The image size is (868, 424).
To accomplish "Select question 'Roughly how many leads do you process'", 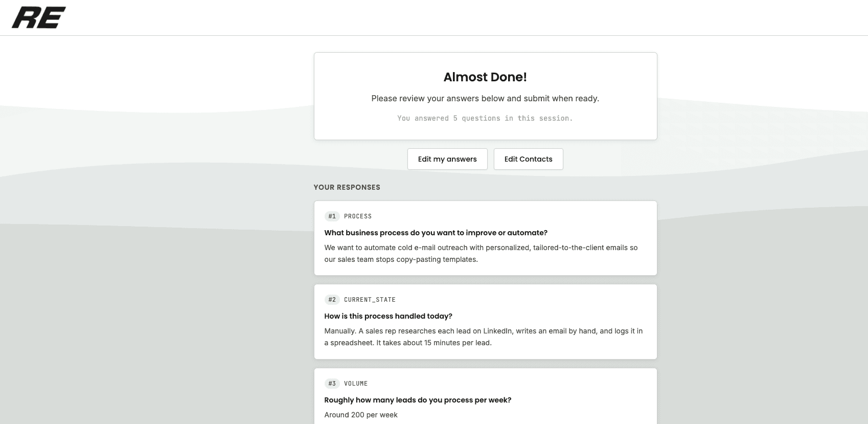I will [x=418, y=400].
